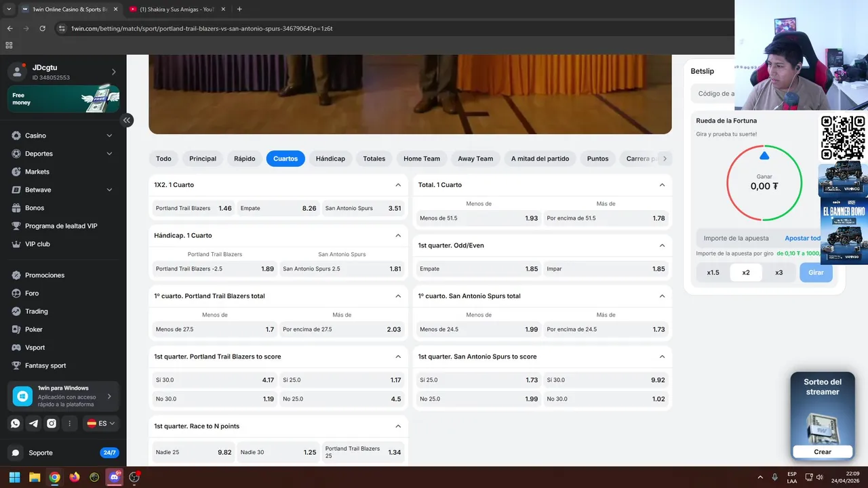Open Markets in the sidebar
This screenshot has height=488, width=868.
pos(37,171)
